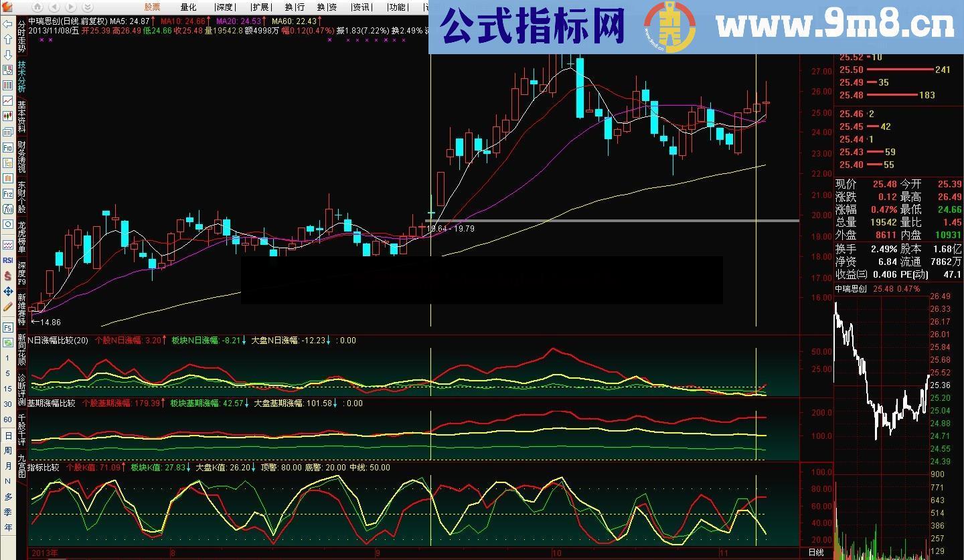Screen dimensions: 964x560
Task: Click the 基期涨幅比较 indicator title
Action: [x=52, y=403]
